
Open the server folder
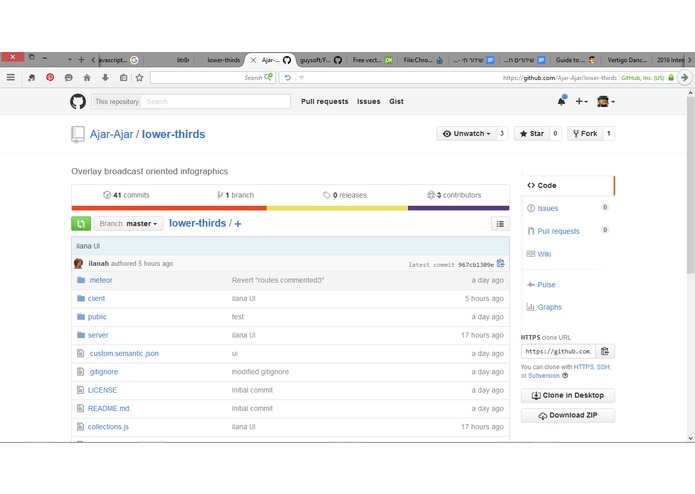98,335
